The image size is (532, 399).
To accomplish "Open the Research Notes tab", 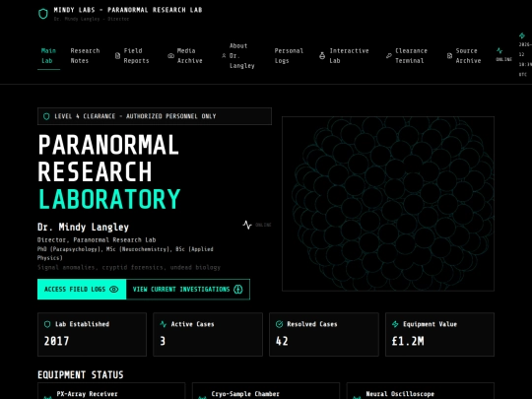I will 85,55.
